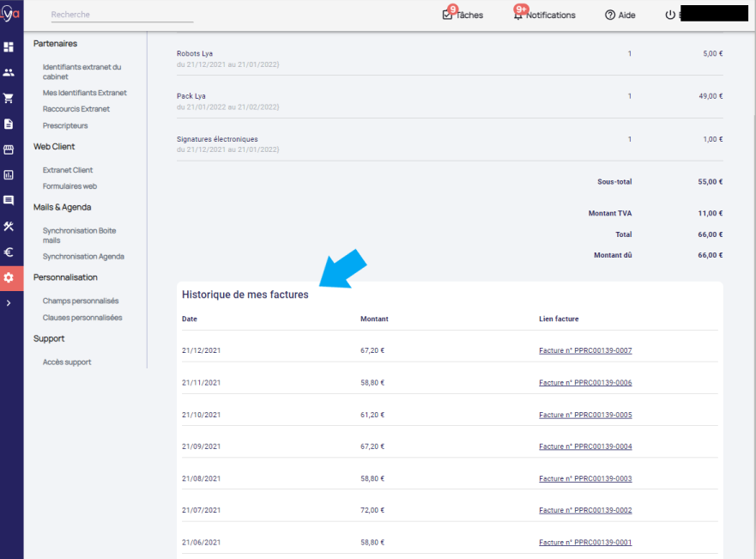The image size is (756, 559).
Task: Open the dashboard grid icon in sidebar
Action: 9,46
